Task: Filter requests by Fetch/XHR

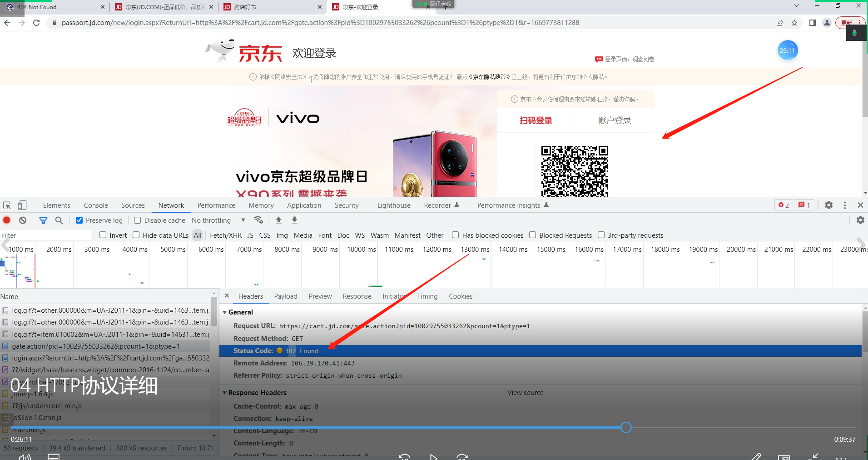Action: coord(226,235)
